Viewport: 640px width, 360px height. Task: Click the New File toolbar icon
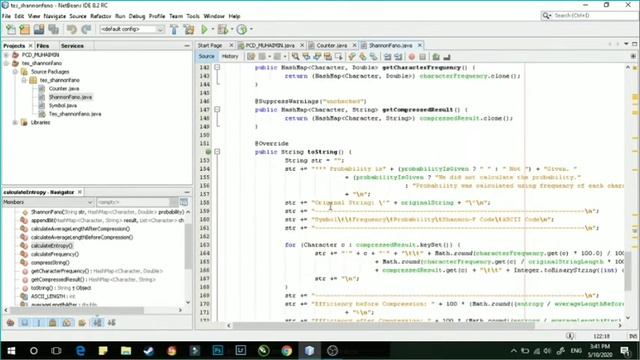click(11, 29)
